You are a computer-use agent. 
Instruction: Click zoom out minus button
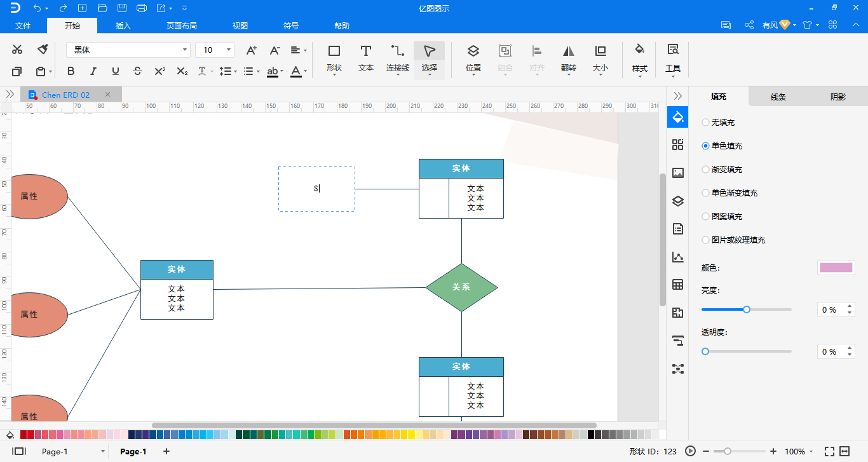pos(706,451)
